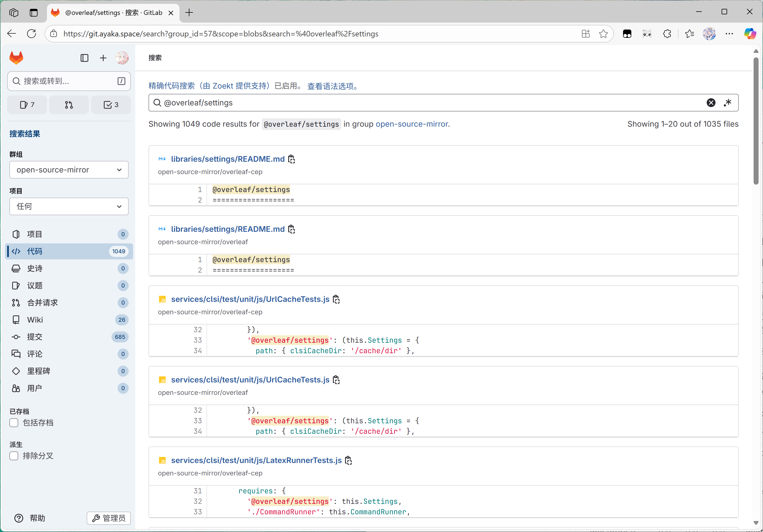Image resolution: width=763 pixels, height=532 pixels.
Task: Select the 史诗 (Epics) search scope
Action: (69, 268)
